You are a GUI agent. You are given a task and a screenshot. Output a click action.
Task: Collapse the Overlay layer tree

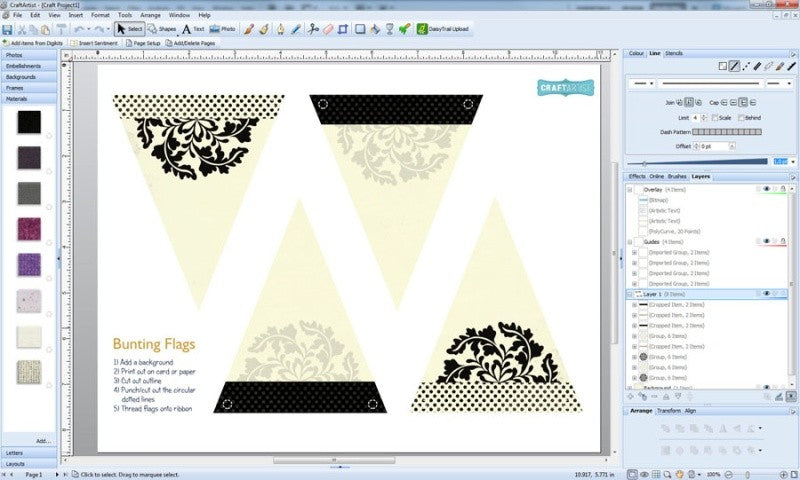(630, 190)
